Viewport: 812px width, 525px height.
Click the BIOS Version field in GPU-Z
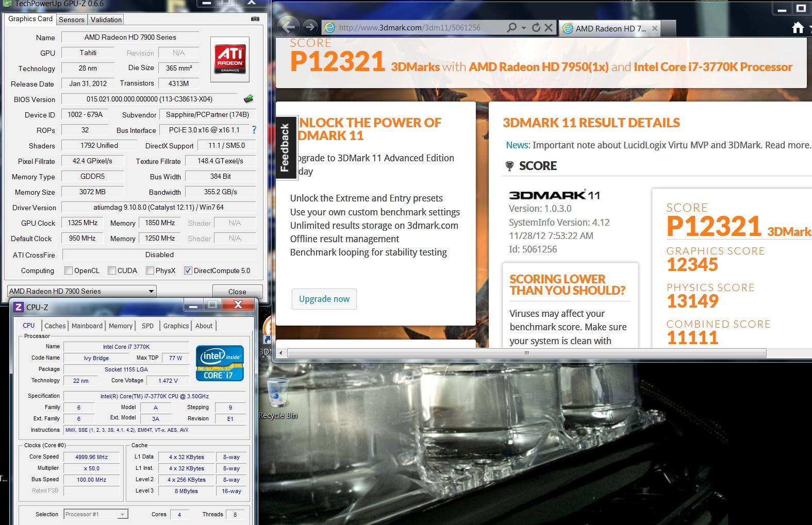click(x=150, y=99)
